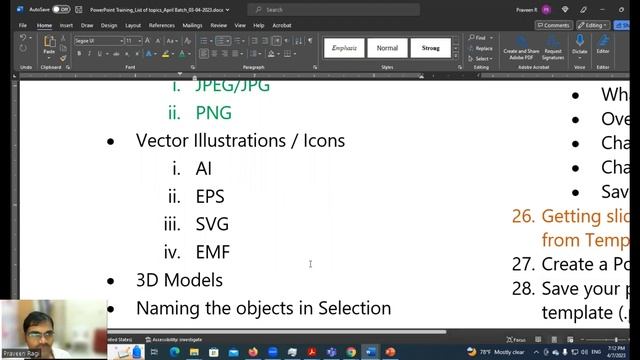Apply the font color A swatch
The image size is (640, 360).
tap(182, 54)
